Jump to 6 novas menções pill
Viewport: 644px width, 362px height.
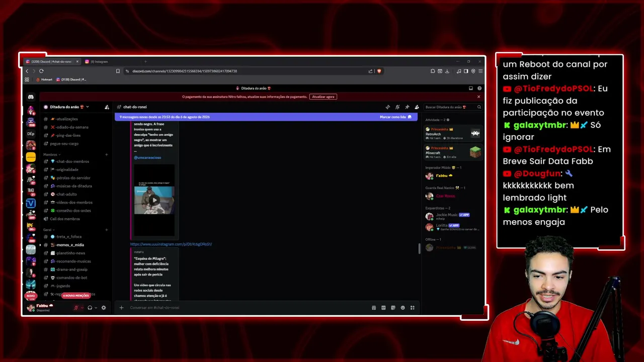pos(75,296)
